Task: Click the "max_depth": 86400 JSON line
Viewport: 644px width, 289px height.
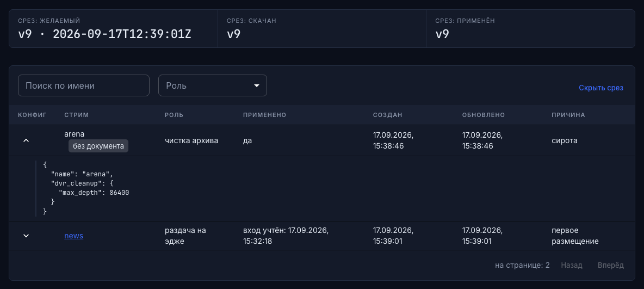Action: (94, 192)
